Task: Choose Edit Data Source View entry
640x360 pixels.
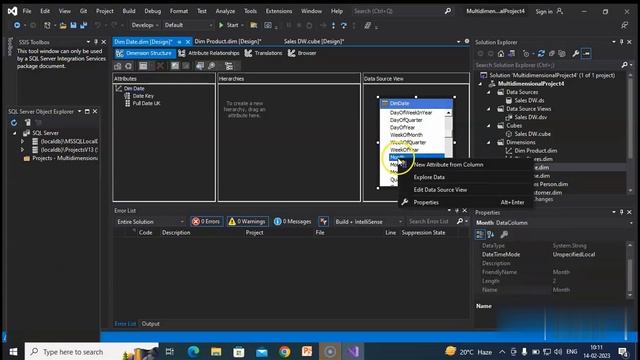Action: point(440,190)
